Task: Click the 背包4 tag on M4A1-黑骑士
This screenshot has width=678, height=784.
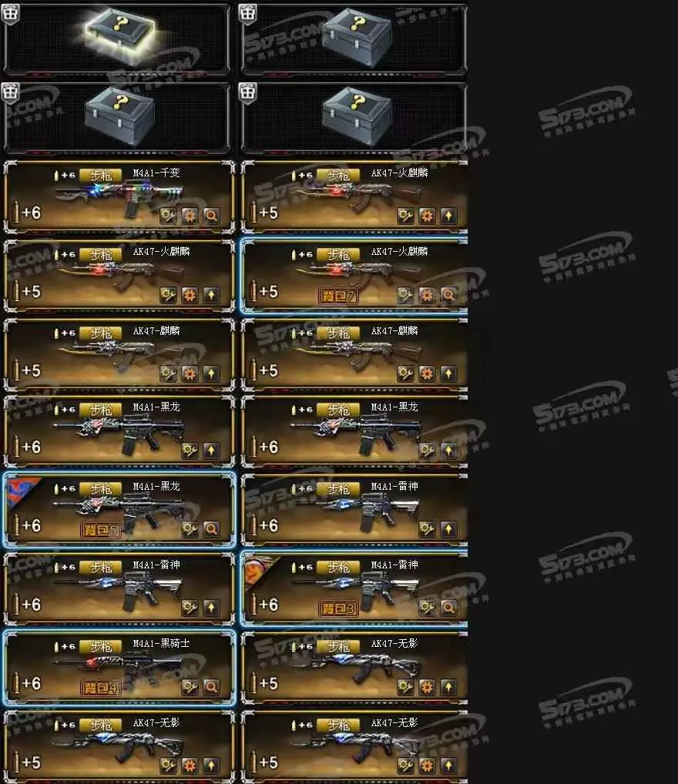Action: [100, 689]
